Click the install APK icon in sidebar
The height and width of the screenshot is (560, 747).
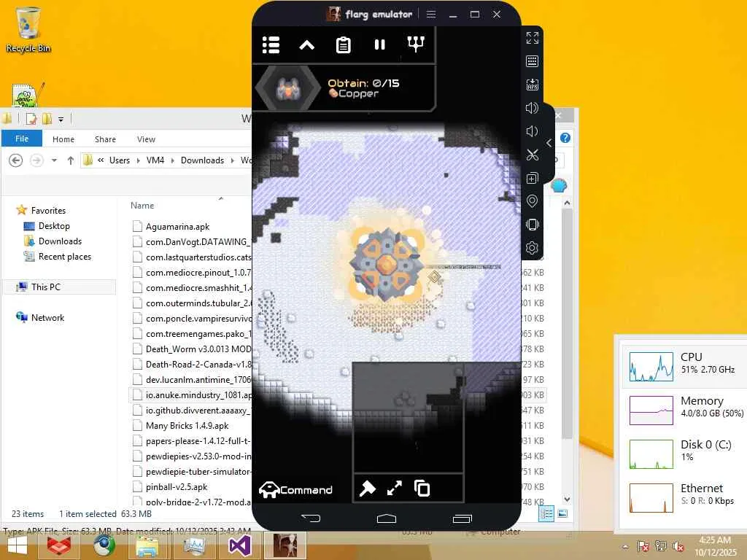(x=532, y=85)
